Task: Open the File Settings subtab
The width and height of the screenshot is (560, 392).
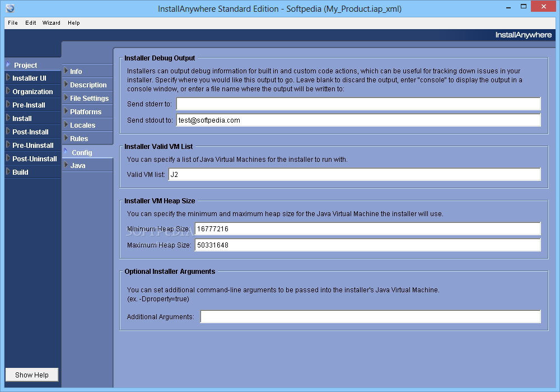Action: [x=87, y=98]
